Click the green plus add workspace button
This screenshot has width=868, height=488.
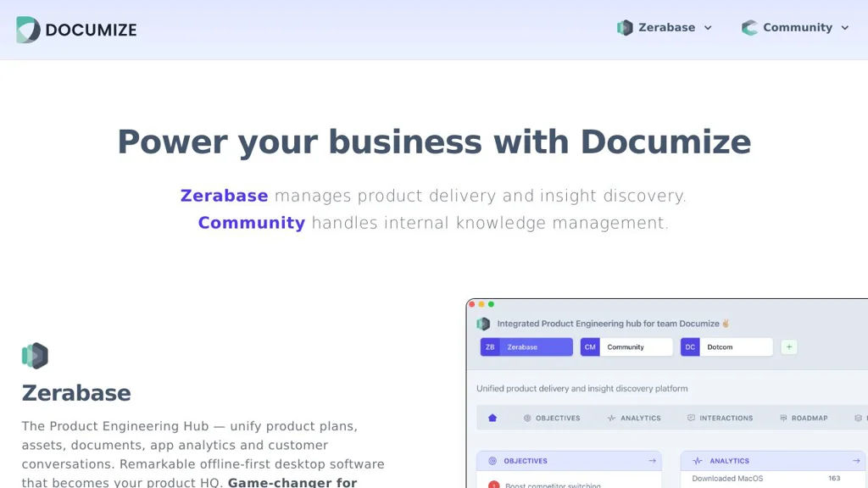[789, 347]
